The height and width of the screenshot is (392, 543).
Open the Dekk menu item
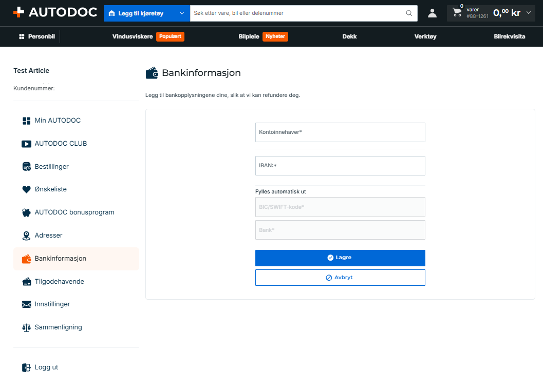click(349, 36)
